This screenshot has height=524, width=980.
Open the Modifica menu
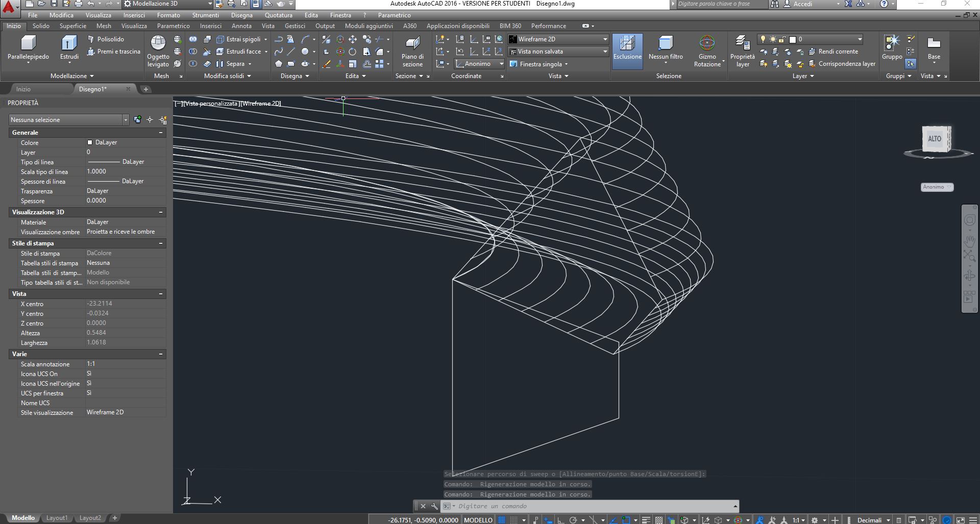[x=61, y=15]
